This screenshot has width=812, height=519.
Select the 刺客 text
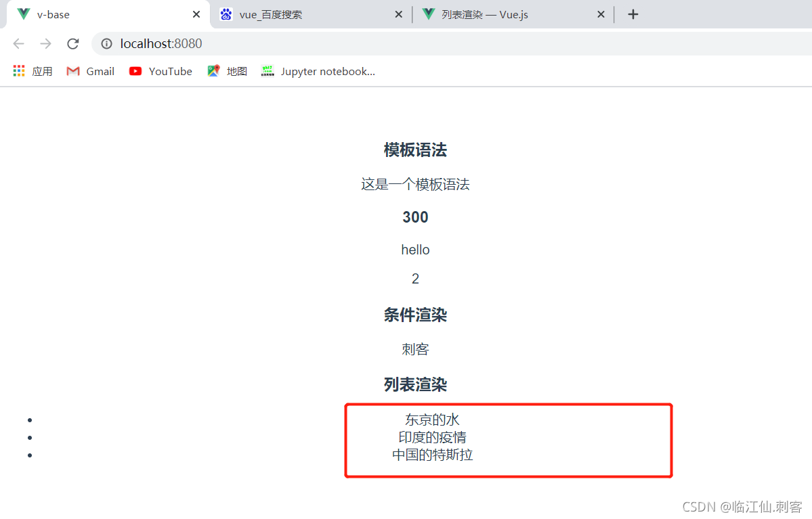(415, 349)
